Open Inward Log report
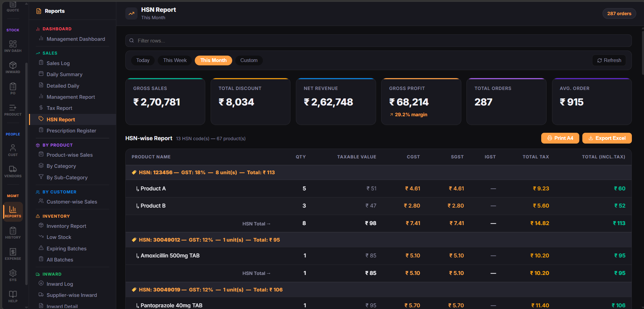 pyautogui.click(x=72, y=284)
